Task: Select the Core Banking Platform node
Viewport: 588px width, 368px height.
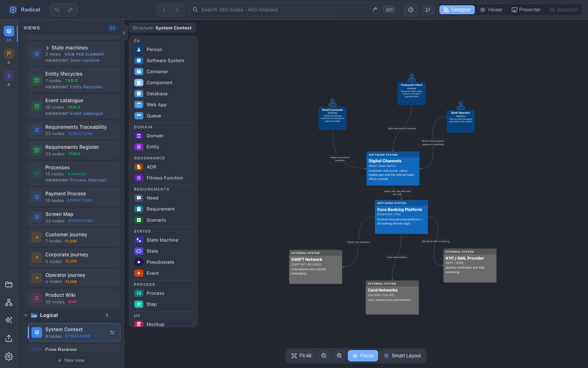Action: point(401,217)
